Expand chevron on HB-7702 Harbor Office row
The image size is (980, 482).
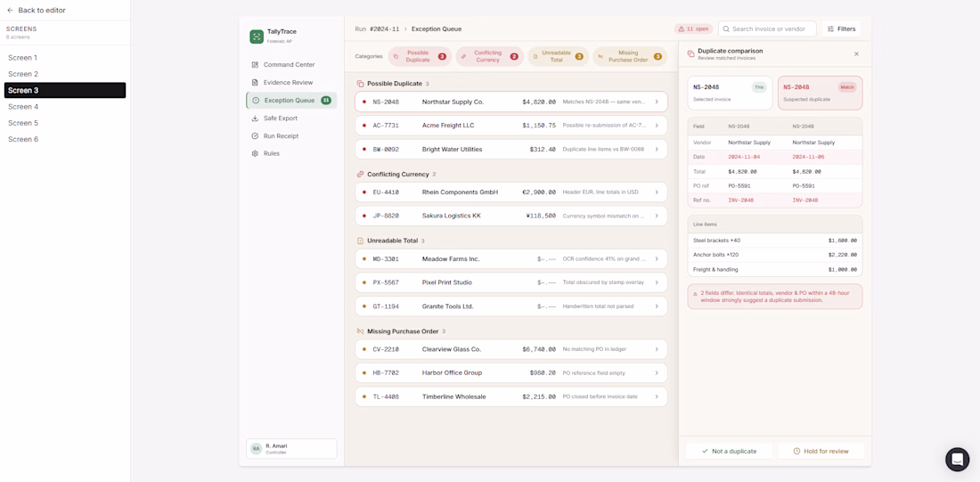click(x=657, y=373)
